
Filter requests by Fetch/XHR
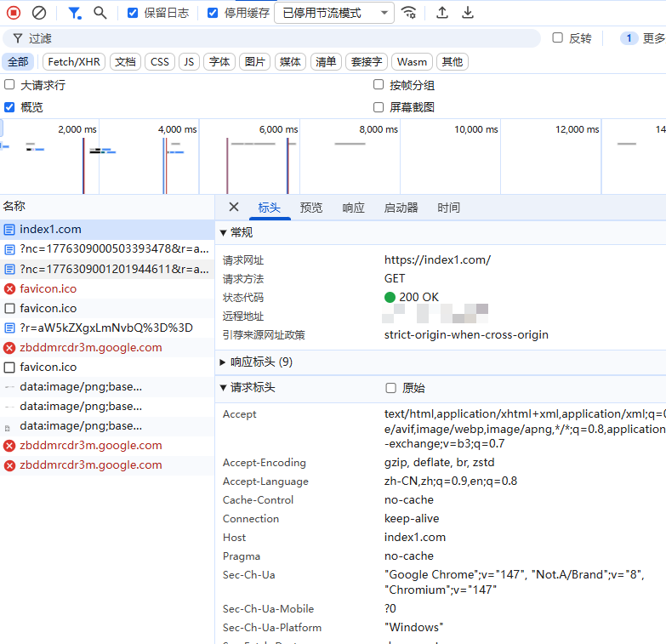(x=74, y=62)
